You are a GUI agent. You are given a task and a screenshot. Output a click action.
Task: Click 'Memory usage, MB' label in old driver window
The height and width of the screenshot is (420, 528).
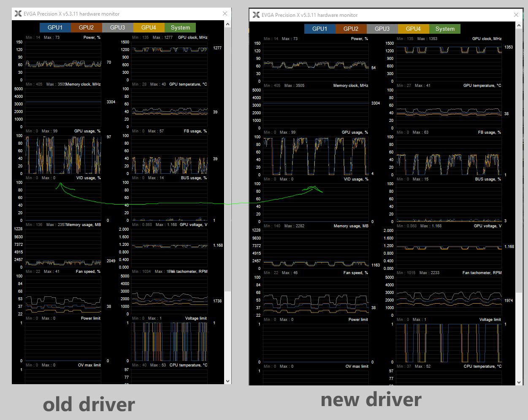click(84, 225)
